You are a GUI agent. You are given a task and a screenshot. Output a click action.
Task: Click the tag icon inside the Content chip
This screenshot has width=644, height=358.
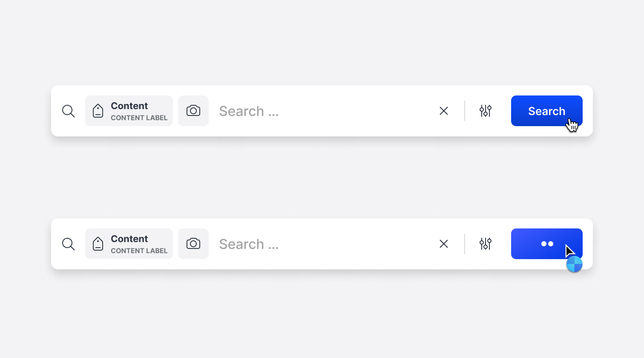point(98,111)
